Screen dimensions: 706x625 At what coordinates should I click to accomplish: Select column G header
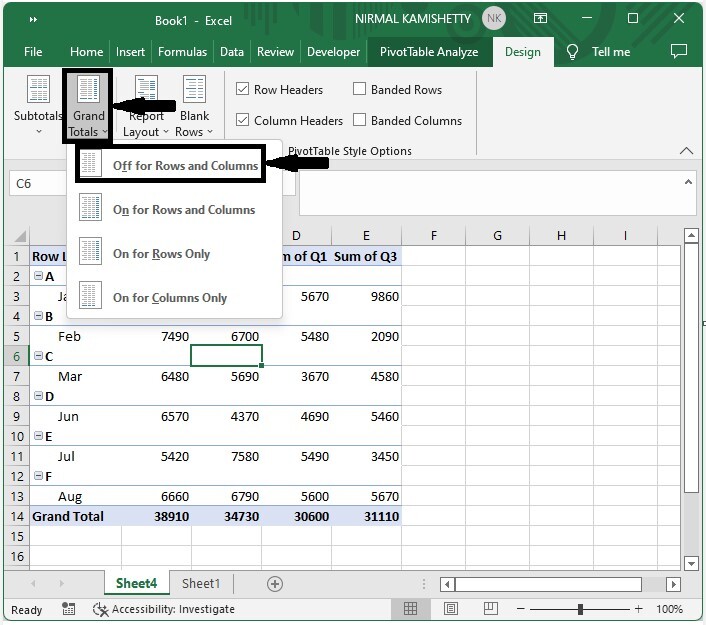(x=498, y=236)
